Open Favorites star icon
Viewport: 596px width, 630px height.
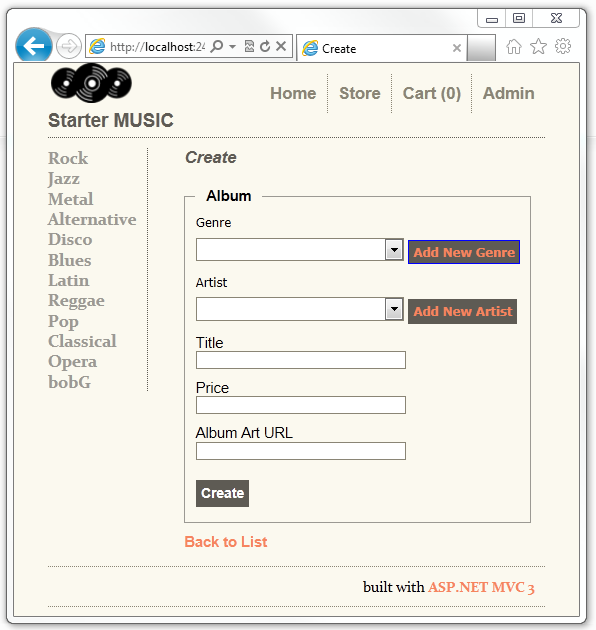click(538, 47)
